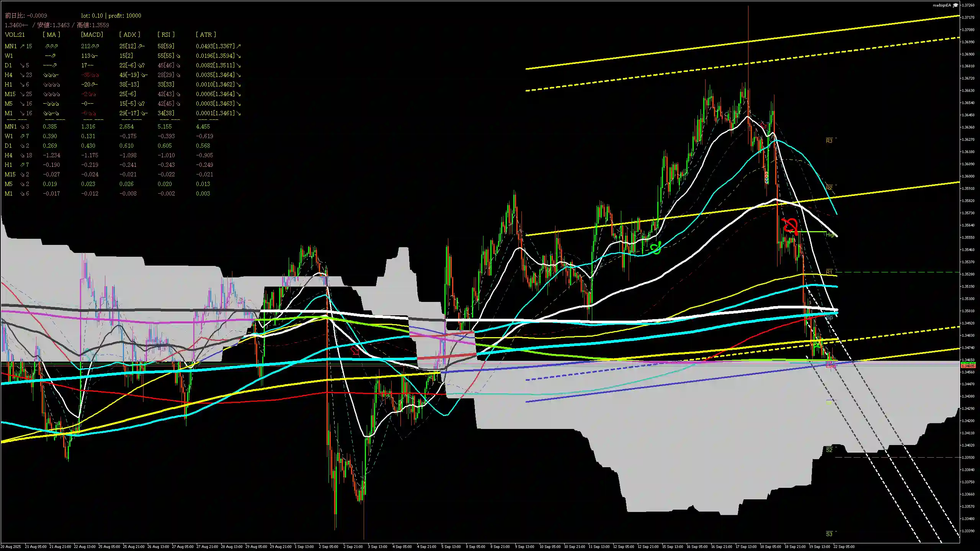Click the [ADX] column header
This screenshot has height=551, width=980.
pos(129,34)
